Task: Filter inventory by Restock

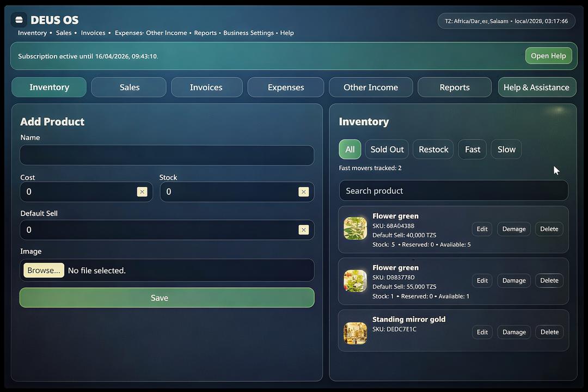Action: coord(433,149)
